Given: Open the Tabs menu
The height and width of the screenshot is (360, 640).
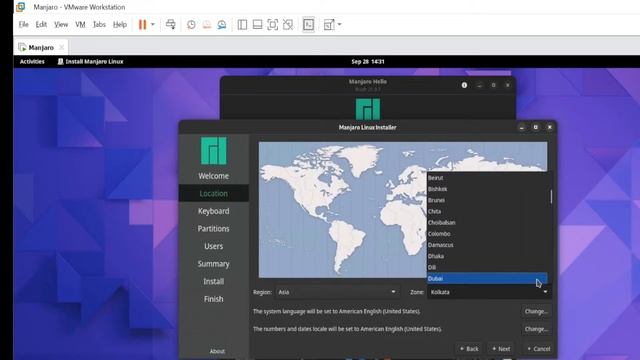Looking at the screenshot, I should tap(99, 24).
